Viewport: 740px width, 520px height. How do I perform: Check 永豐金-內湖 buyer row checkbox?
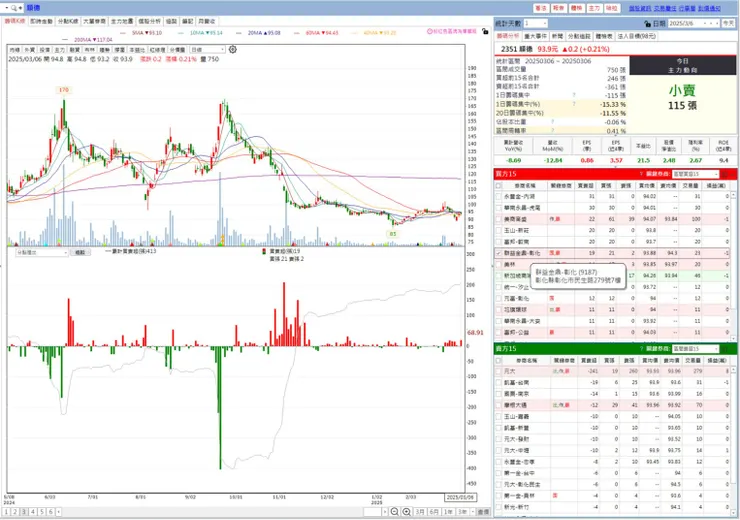click(x=498, y=196)
